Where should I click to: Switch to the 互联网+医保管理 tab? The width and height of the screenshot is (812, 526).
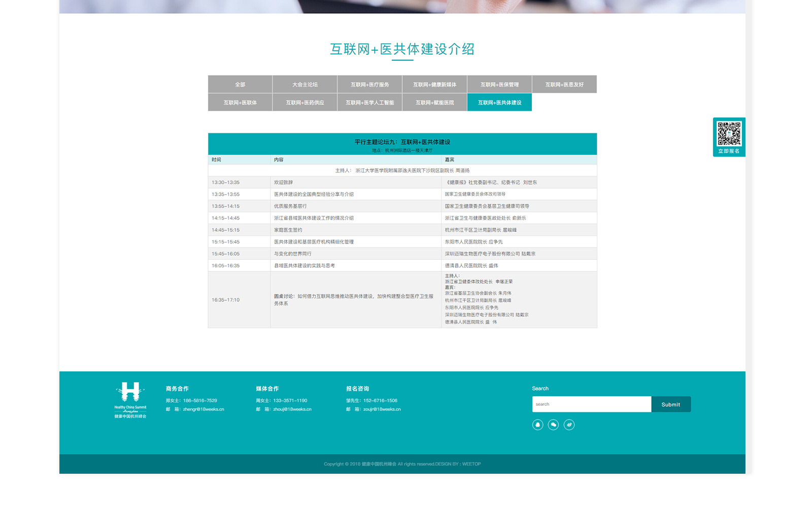click(499, 85)
